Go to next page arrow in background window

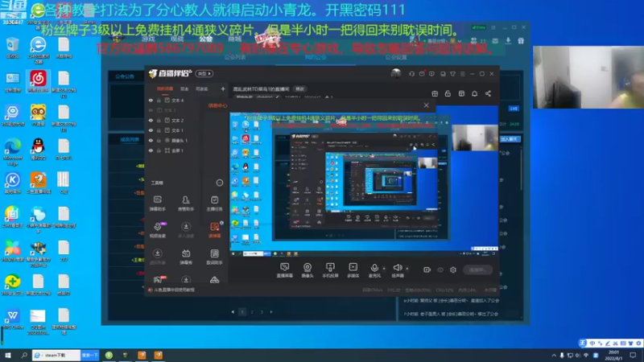[x=271, y=312]
